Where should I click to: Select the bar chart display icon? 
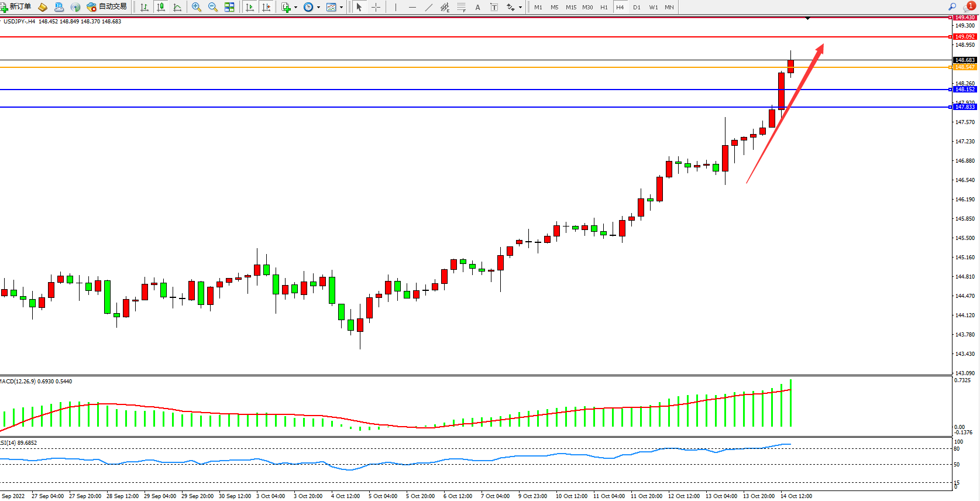click(x=145, y=7)
